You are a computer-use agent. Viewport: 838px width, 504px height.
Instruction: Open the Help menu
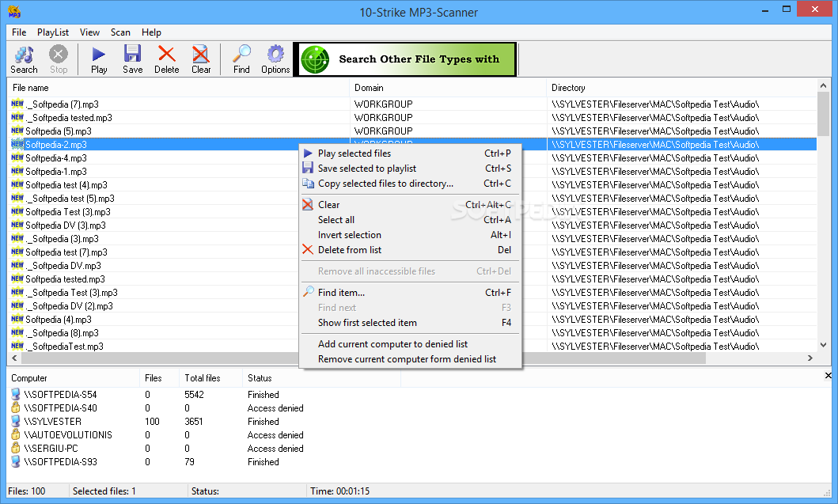point(151,32)
